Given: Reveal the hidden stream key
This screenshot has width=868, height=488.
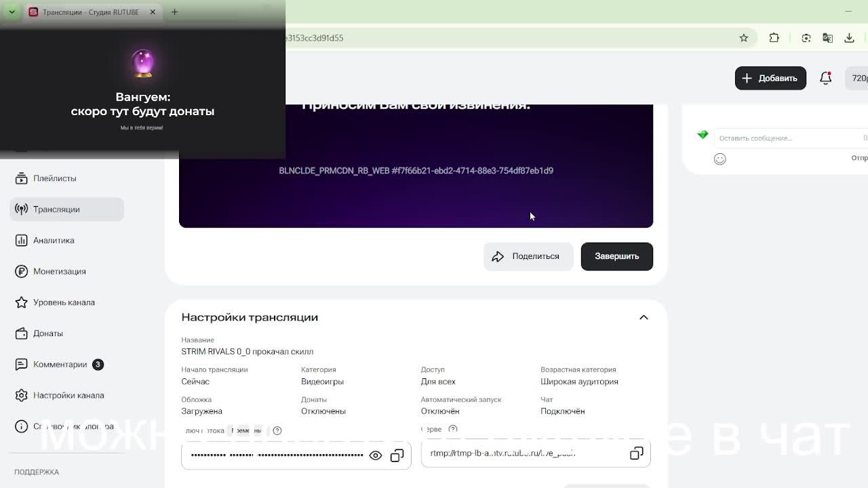Looking at the screenshot, I should point(375,455).
